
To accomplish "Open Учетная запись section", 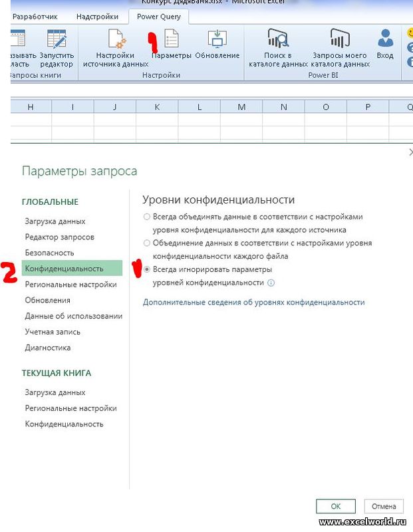I will 53,332.
